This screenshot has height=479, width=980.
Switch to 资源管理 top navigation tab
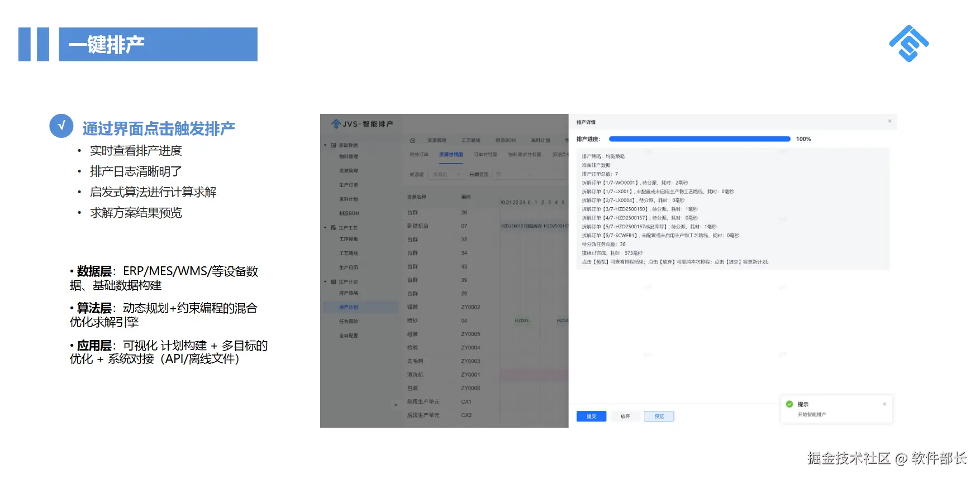(437, 141)
